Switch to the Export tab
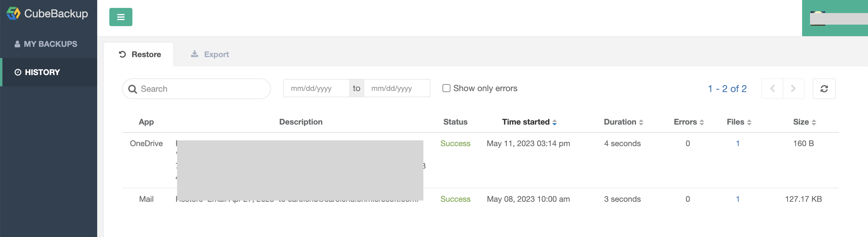 click(210, 54)
